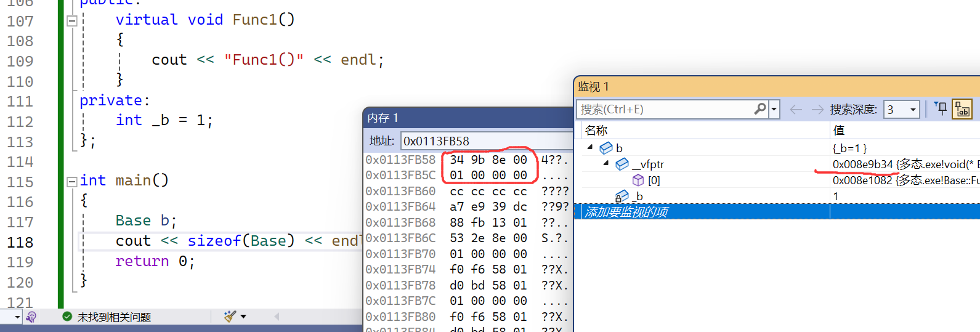Open the code cleanup dropdown arrow
The image size is (980, 332).
click(x=243, y=317)
